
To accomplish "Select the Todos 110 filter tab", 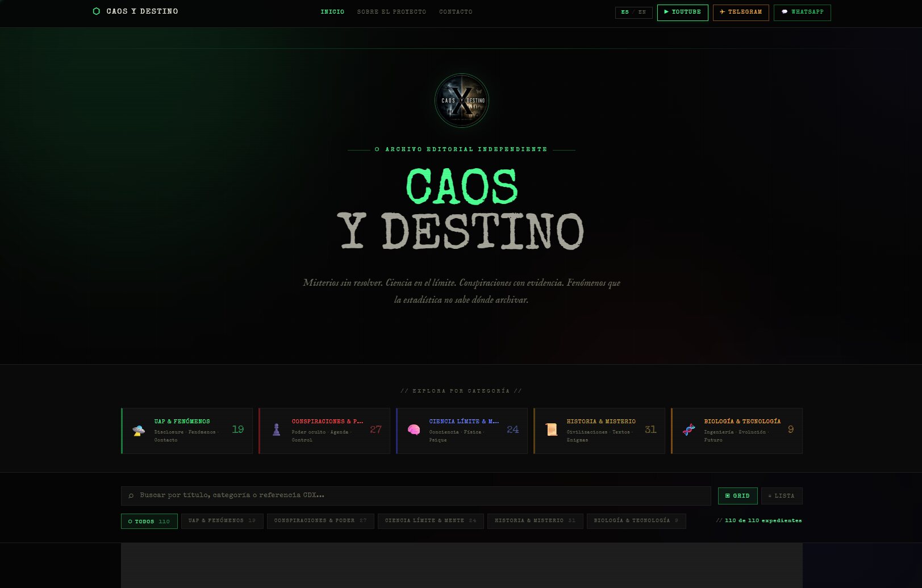I will [x=149, y=522].
